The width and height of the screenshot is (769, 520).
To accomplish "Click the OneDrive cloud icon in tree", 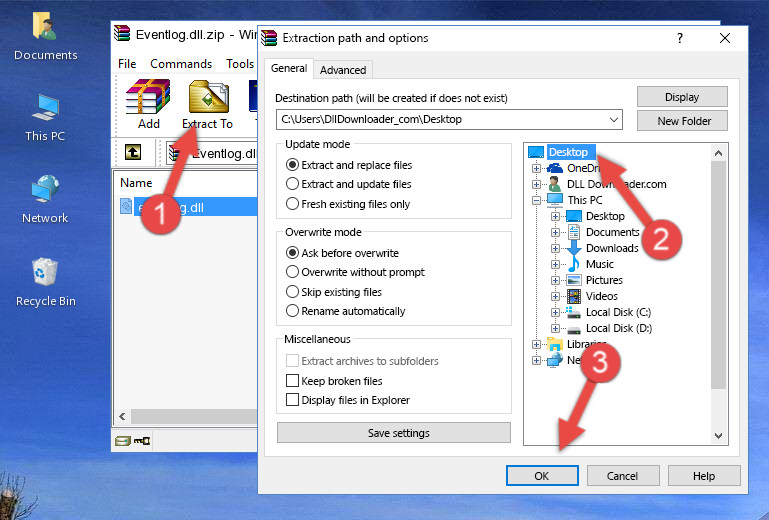I will [x=555, y=168].
